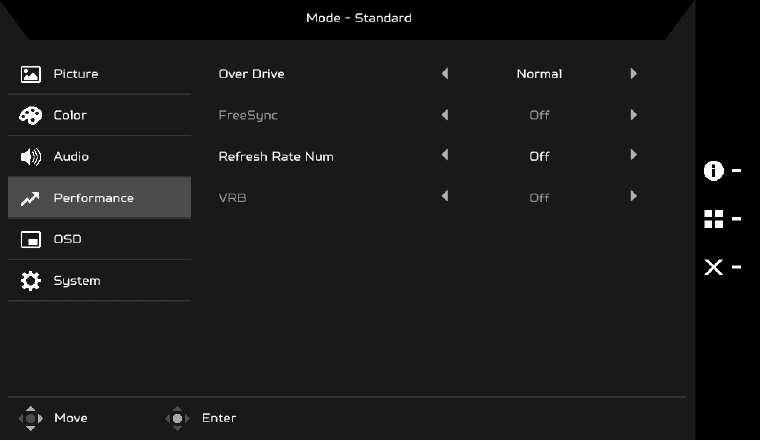Click the Picture menu image icon
The height and width of the screenshot is (441, 760).
click(31, 74)
